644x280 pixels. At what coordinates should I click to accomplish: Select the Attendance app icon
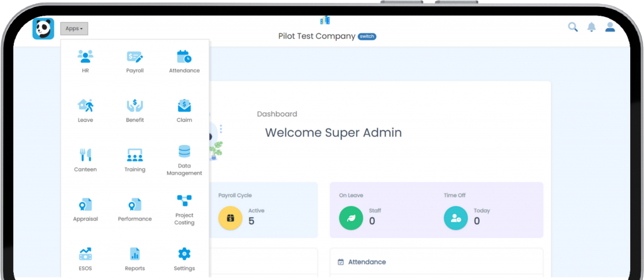click(x=184, y=57)
